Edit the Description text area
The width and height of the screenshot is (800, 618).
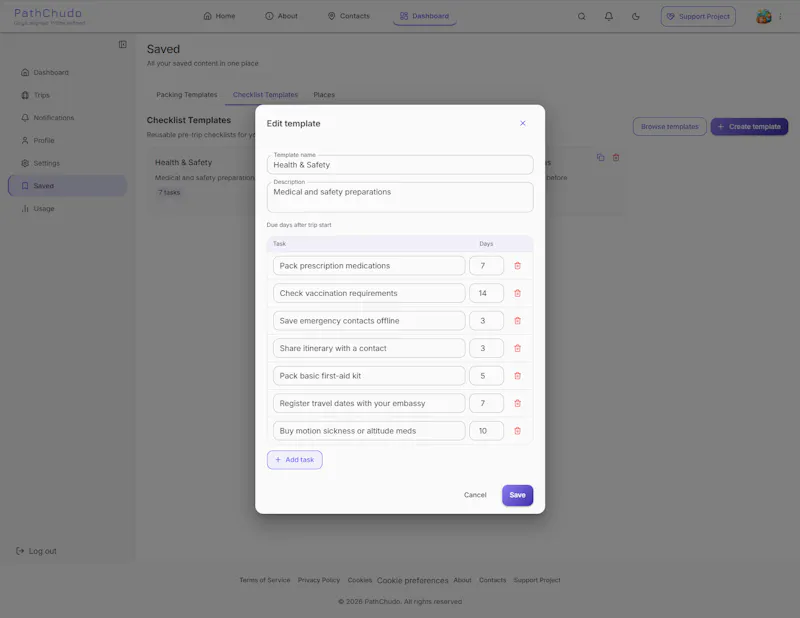pos(400,197)
